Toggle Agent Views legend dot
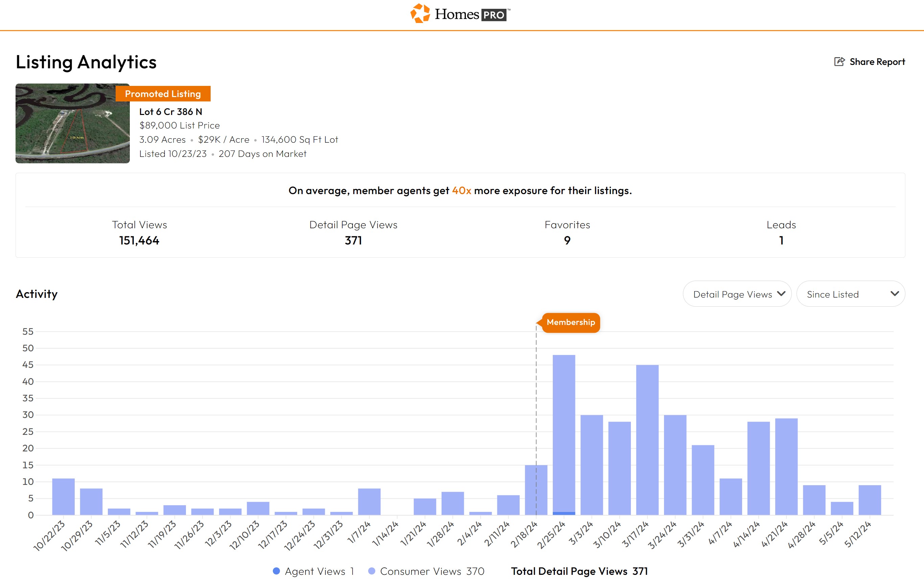 click(x=276, y=571)
